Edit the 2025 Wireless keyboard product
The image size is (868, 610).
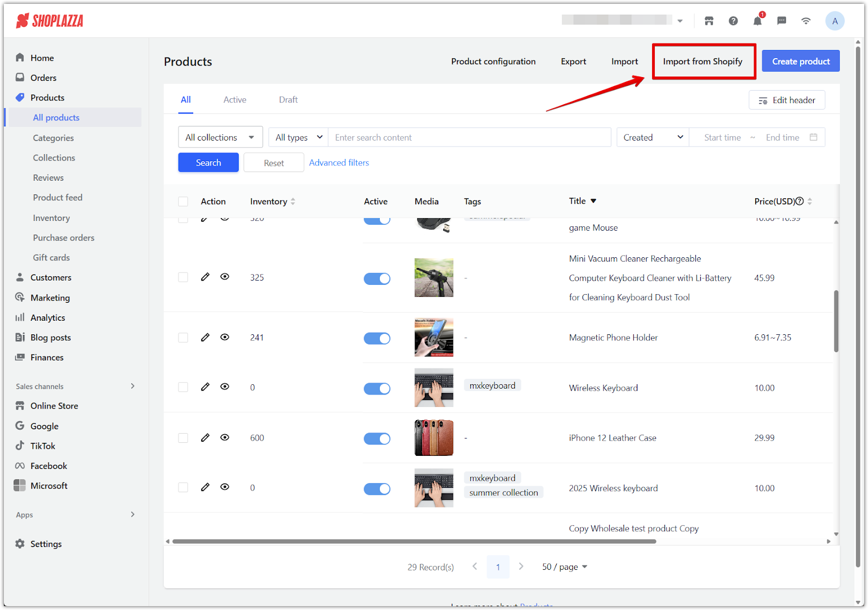(205, 487)
